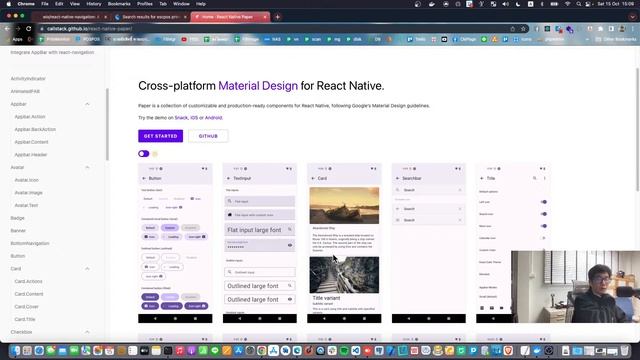The width and height of the screenshot is (640, 360).
Task: Click the forest bridge card image
Action: [x=344, y=275]
